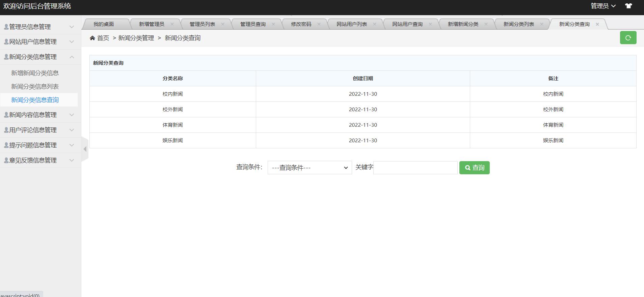
Task: Expand 意见反馈信息管理 menu chevron
Action: pyautogui.click(x=72, y=160)
